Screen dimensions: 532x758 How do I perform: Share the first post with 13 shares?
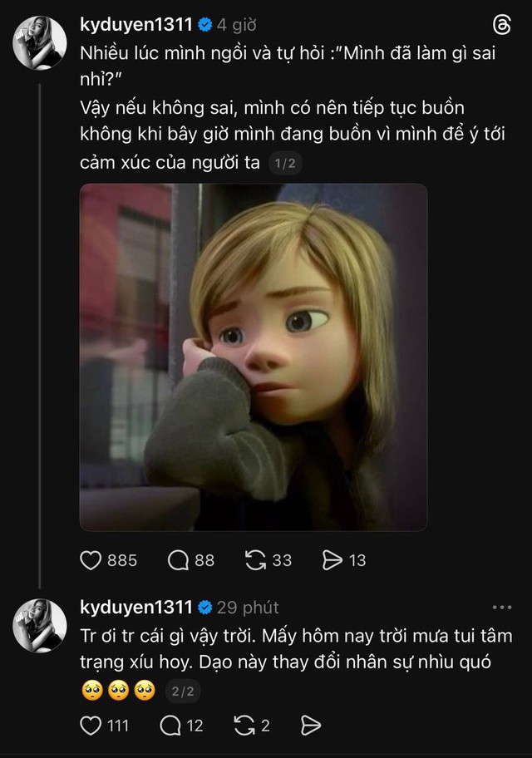pyautogui.click(x=332, y=561)
